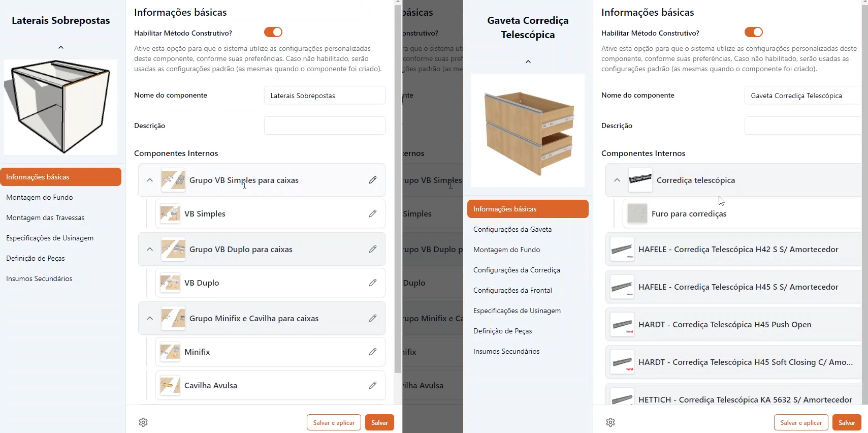Edit the Minifix component via pencil icon
Viewport: 868px width, 433px height.
(372, 352)
